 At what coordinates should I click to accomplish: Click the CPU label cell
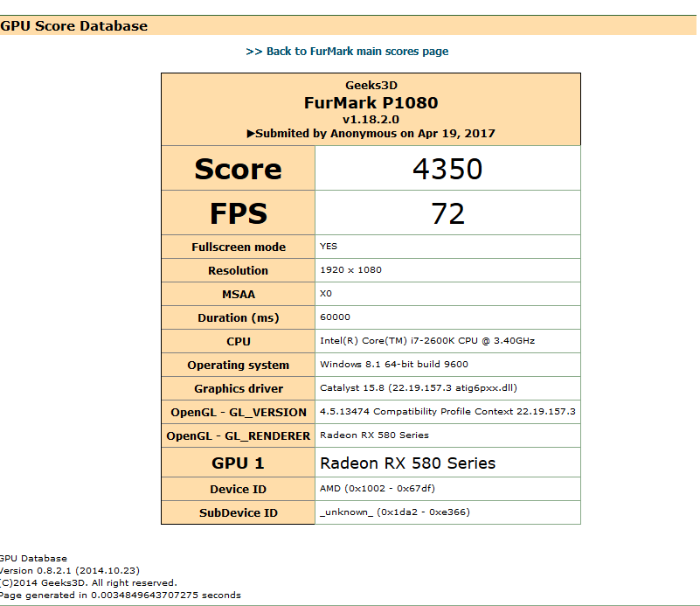(238, 341)
